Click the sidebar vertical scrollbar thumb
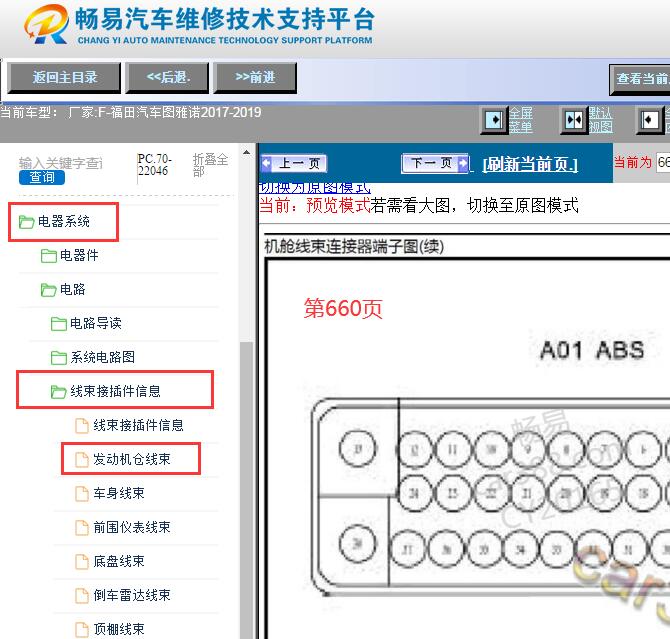Viewport: 670px width, 639px height. coord(247,490)
